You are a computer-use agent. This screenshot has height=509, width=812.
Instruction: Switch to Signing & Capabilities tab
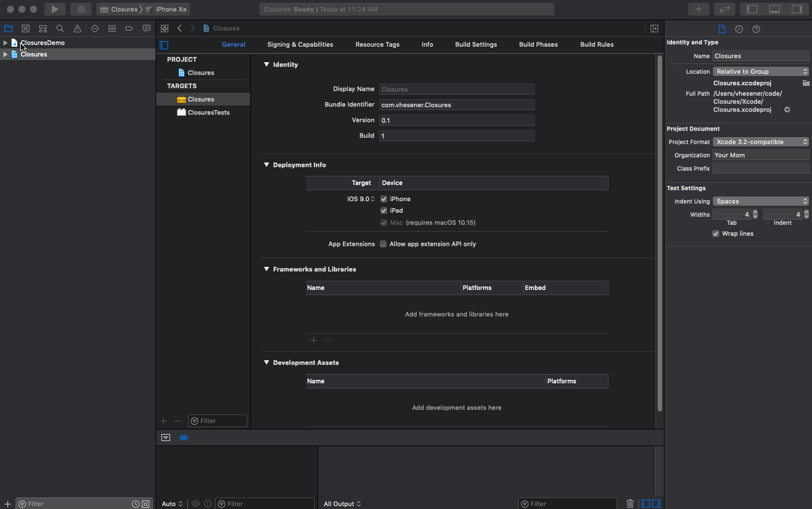click(300, 44)
